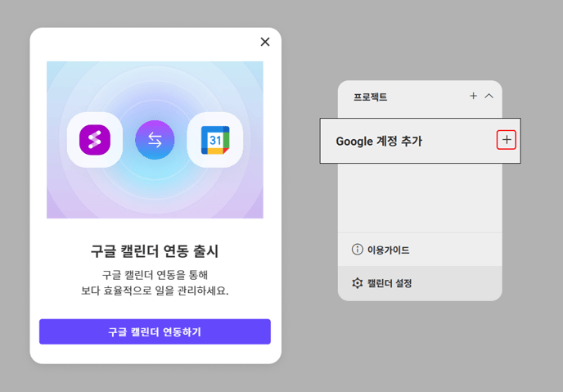Screen dimensions: 563x392
Task: Click the 구글 캘린더 연동 출시 title
Action: coord(155,251)
